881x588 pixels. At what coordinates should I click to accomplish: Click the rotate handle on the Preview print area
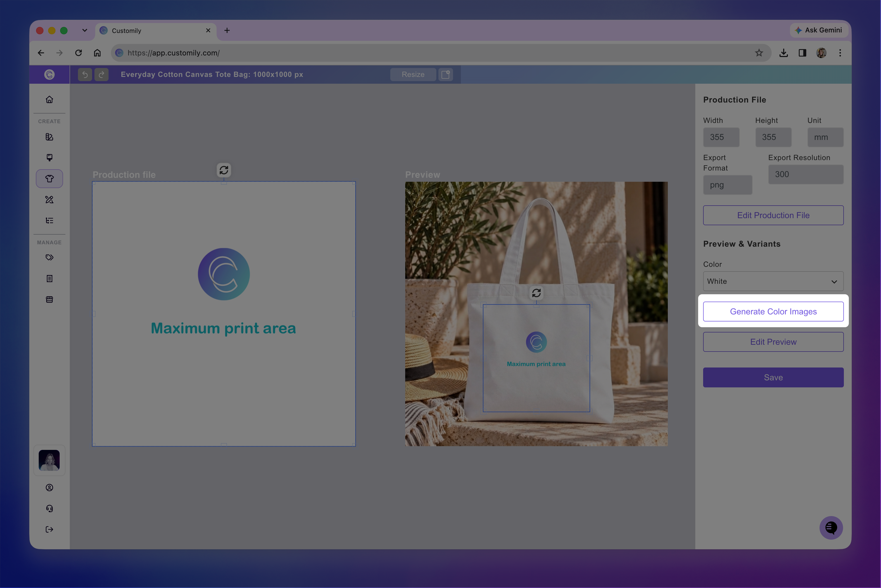coord(536,293)
